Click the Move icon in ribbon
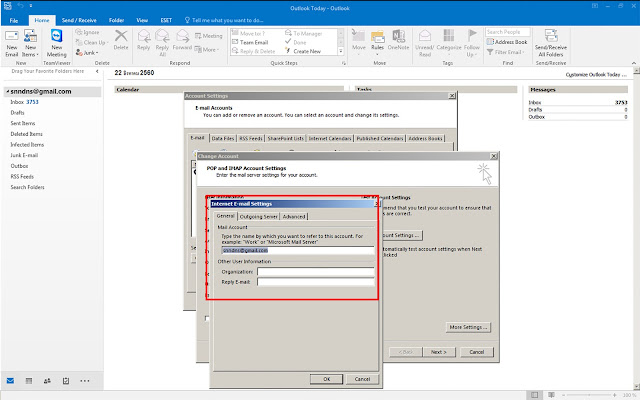 [x=359, y=40]
